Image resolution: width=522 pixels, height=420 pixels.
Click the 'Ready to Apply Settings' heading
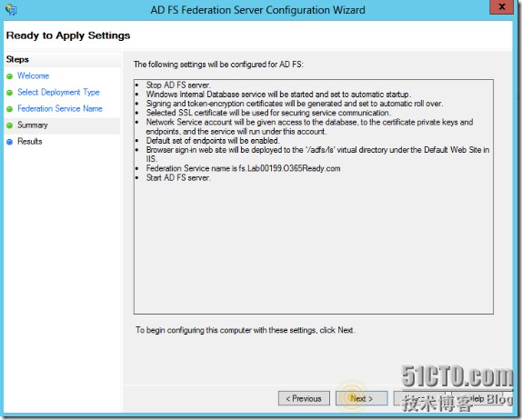pos(68,35)
